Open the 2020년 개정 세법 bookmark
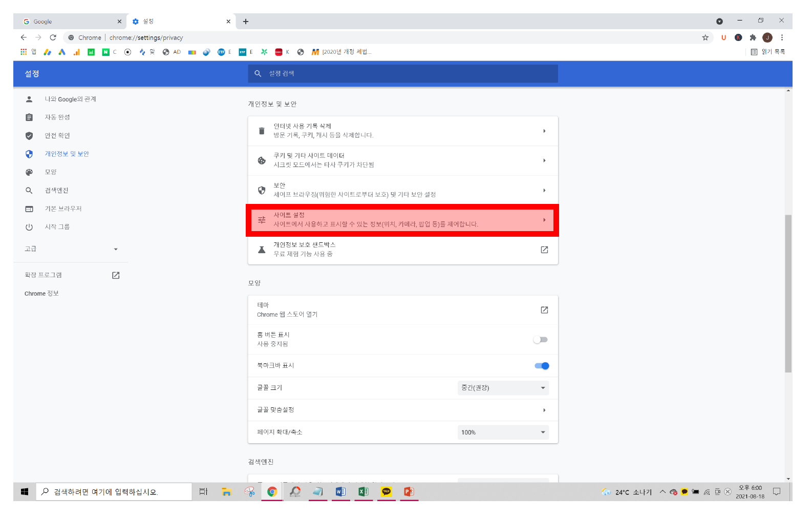The image size is (812, 517). click(341, 52)
